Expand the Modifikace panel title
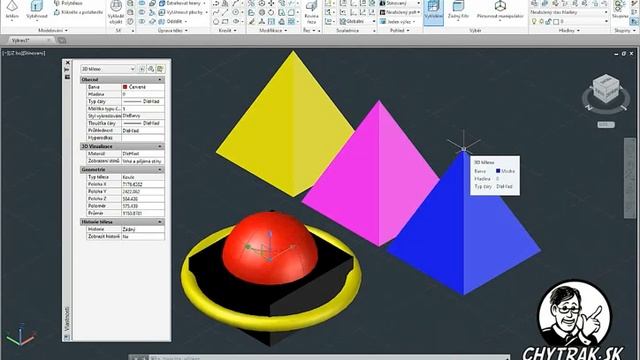Screen dimensions: 640x360 [273, 31]
